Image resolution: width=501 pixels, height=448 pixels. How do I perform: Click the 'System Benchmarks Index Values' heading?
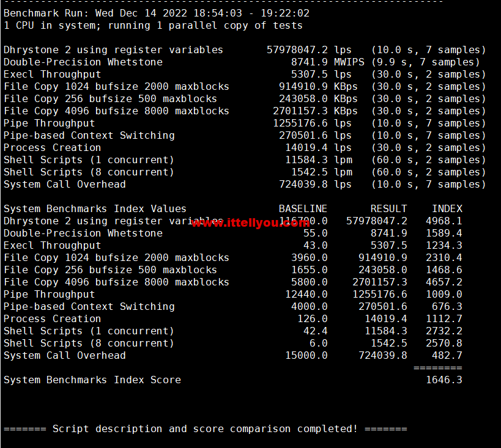click(95, 208)
